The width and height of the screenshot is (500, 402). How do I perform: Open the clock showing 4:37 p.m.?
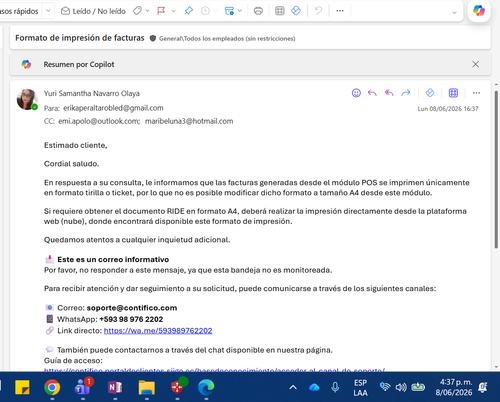(x=454, y=387)
